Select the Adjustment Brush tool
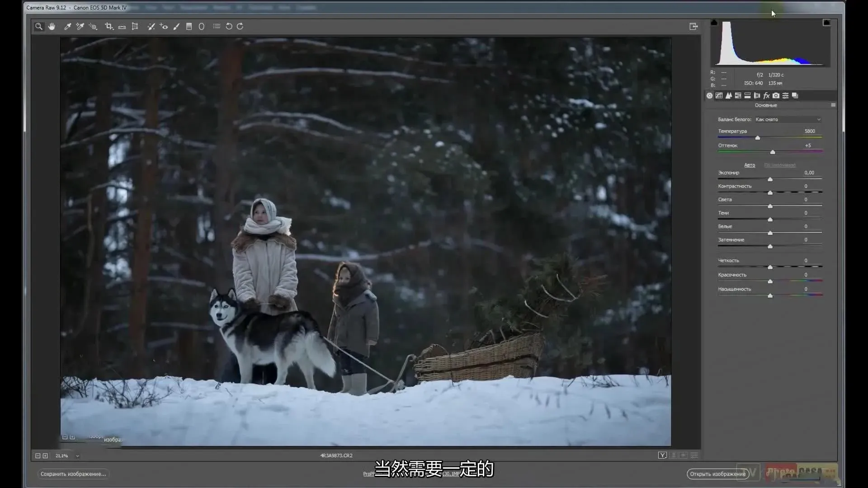This screenshot has width=868, height=488. 176,27
